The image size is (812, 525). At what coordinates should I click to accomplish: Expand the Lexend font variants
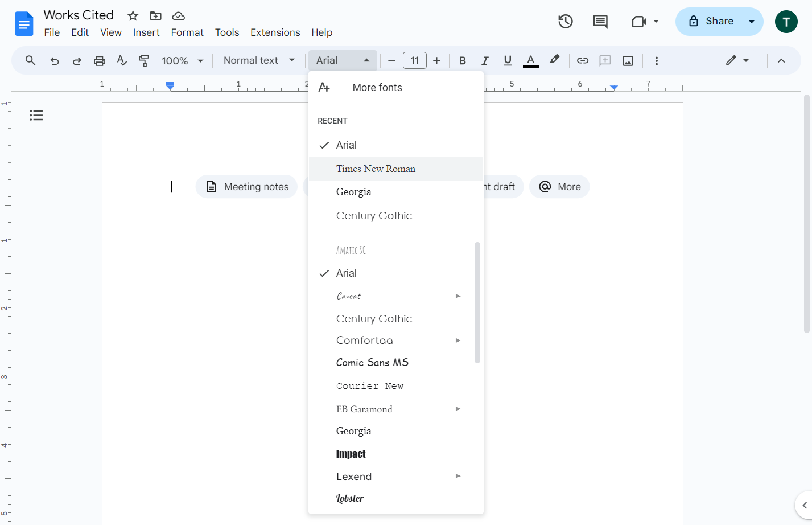pos(458,476)
